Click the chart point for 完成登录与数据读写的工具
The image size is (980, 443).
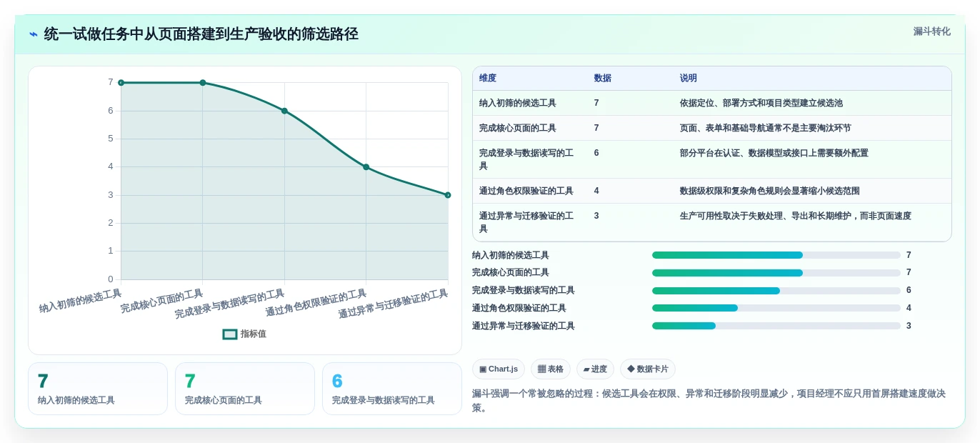(x=284, y=111)
